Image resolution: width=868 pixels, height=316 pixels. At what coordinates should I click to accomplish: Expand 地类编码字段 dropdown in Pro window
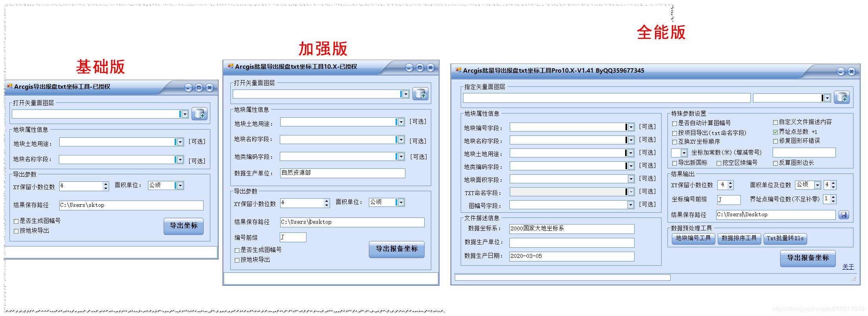(x=631, y=166)
